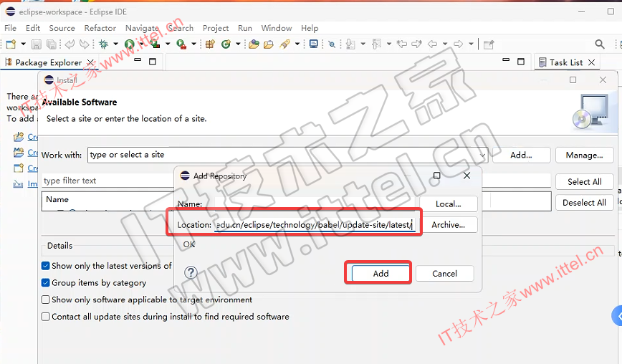Screen dimensions: 622x364
Task: Click the Name field in Add Repository
Action: click(315, 203)
